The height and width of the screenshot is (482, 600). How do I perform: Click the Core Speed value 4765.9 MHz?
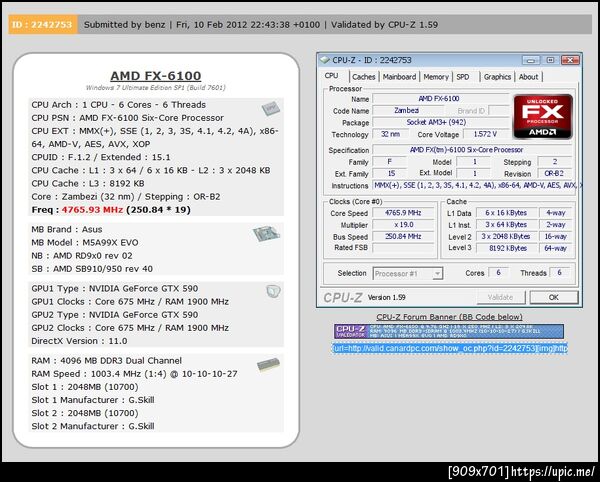point(403,213)
